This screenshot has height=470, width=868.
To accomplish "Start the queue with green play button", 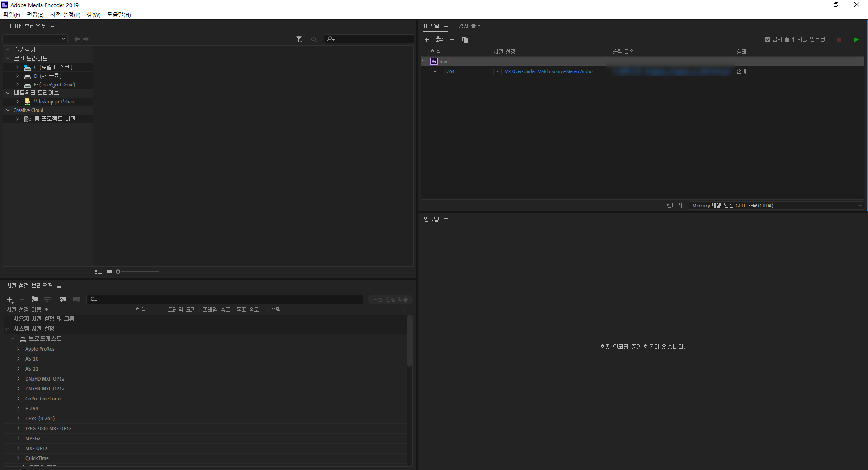I will tap(856, 40).
